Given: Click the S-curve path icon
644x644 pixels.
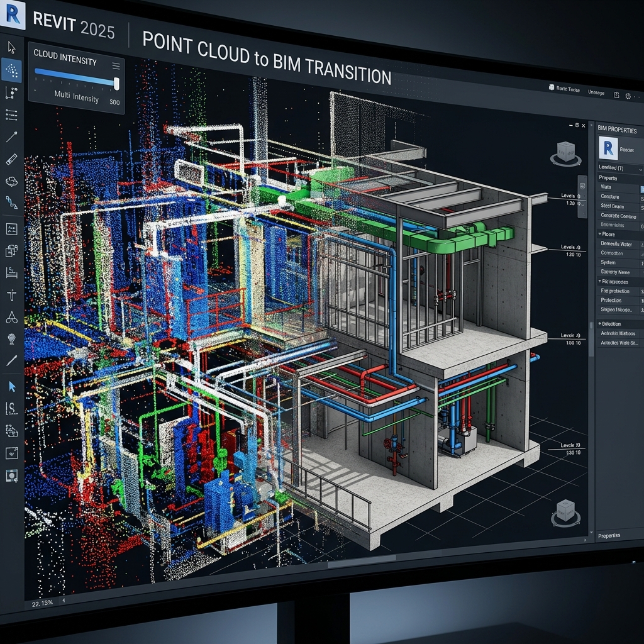Looking at the screenshot, I should 11,408.
